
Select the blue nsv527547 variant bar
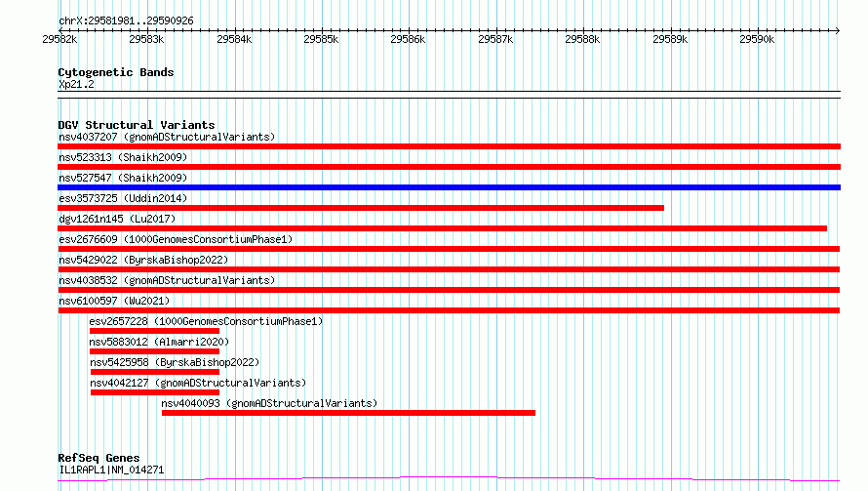[x=449, y=187]
